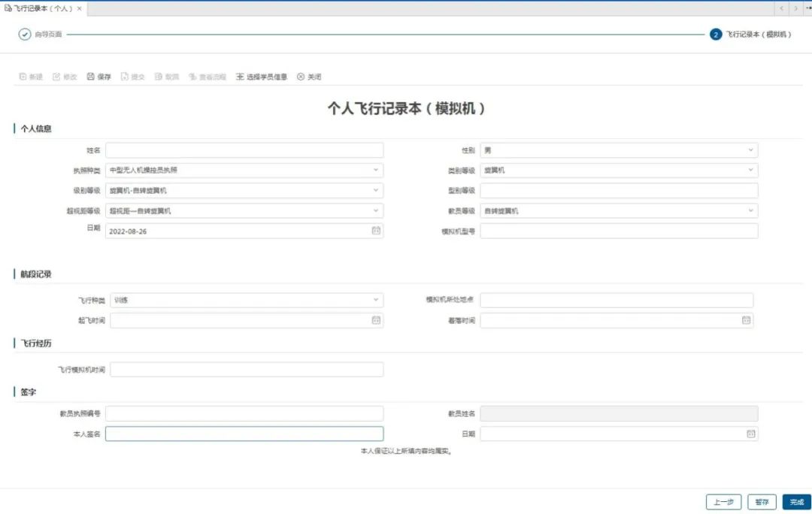The width and height of the screenshot is (812, 514).
Task: Click the 上一步 button
Action: click(x=723, y=501)
